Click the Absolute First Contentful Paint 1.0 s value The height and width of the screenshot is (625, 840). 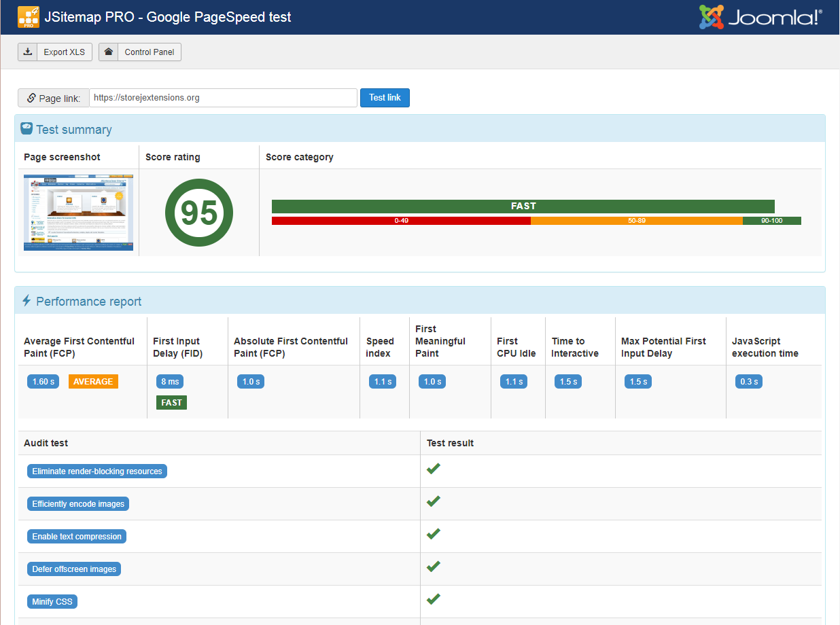251,382
